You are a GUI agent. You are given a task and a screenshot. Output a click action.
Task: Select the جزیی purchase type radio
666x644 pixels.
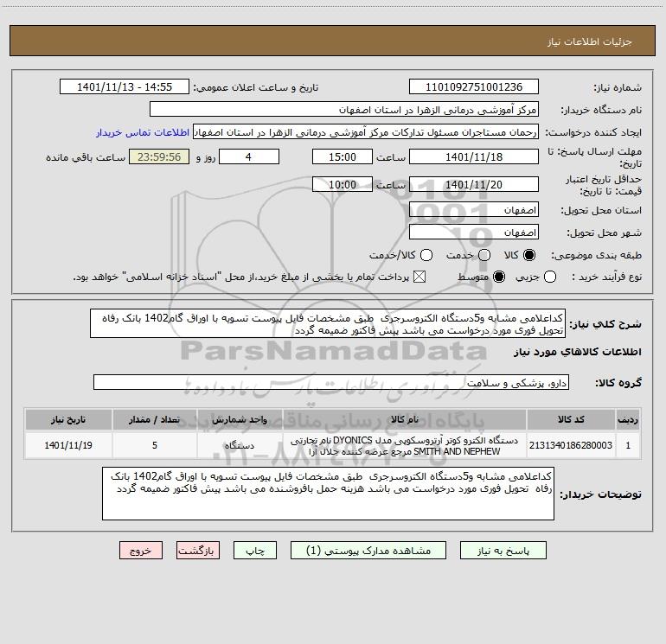(x=549, y=277)
